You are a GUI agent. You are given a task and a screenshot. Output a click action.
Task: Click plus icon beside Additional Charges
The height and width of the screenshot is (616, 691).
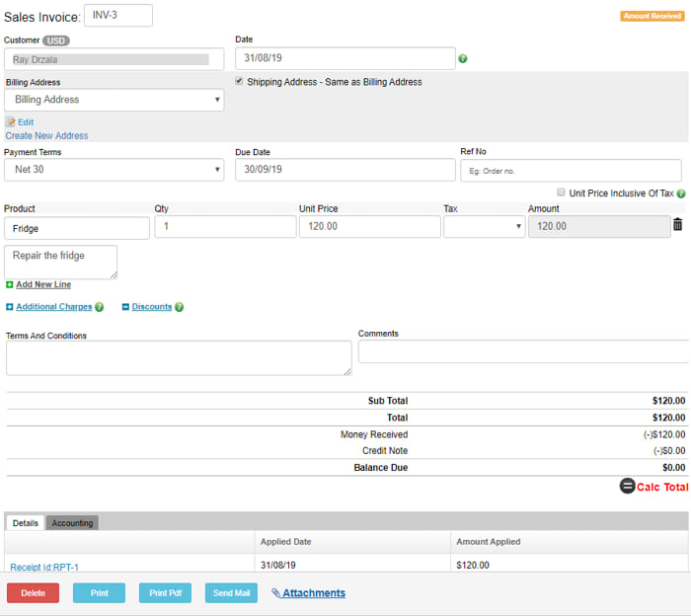click(9, 307)
